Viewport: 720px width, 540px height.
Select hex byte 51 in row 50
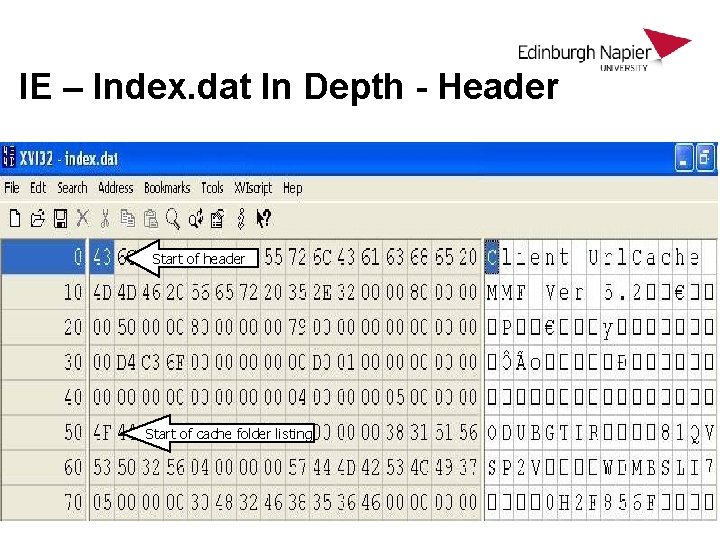click(x=444, y=433)
